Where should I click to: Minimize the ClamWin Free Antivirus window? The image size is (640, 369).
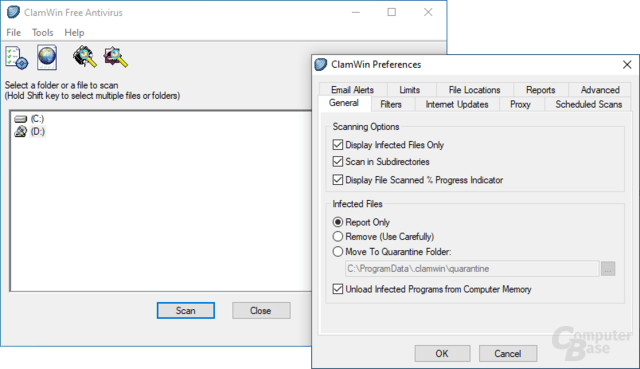[356, 12]
